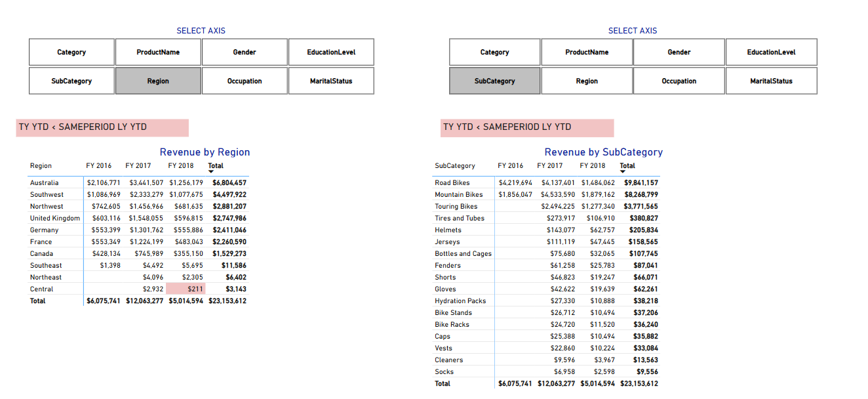Screen dimensions: 868x399
Task: Select the Southeast row label
Action: pyautogui.click(x=46, y=265)
